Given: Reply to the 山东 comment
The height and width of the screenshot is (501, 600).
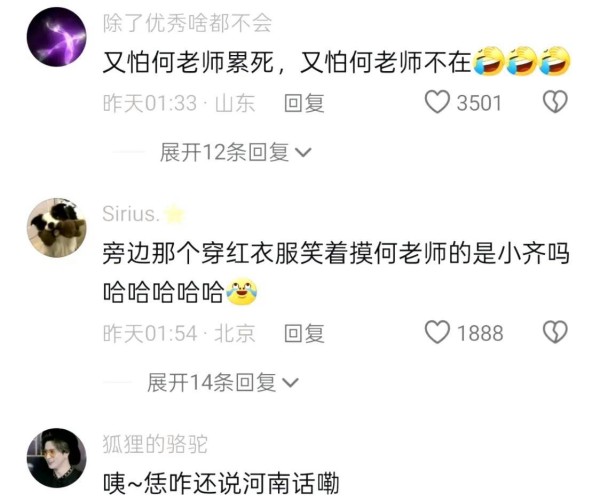Looking at the screenshot, I should coord(304,103).
